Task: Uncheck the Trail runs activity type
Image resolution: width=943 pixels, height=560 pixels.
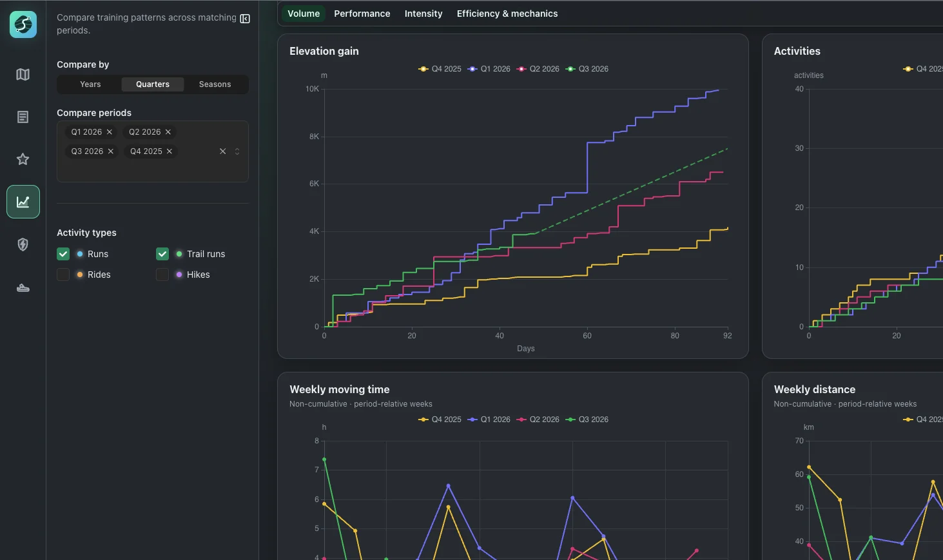Action: pos(162,254)
